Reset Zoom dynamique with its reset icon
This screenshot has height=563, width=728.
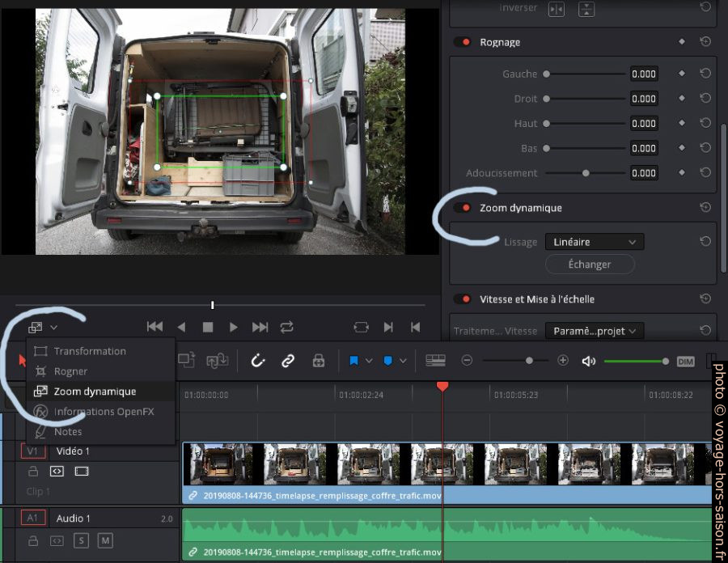pos(705,207)
